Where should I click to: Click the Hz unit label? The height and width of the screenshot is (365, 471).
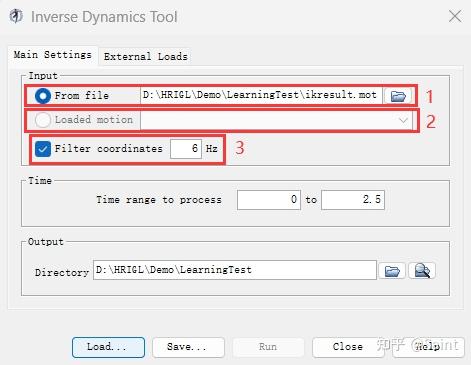[x=212, y=149]
